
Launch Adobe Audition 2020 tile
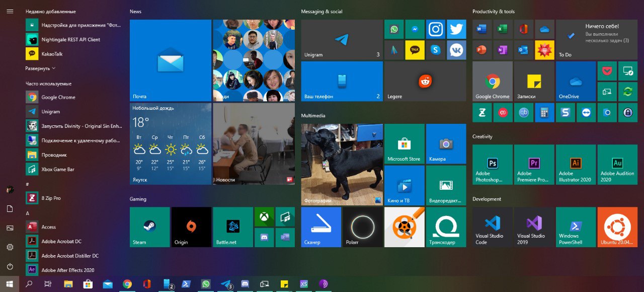point(617,165)
